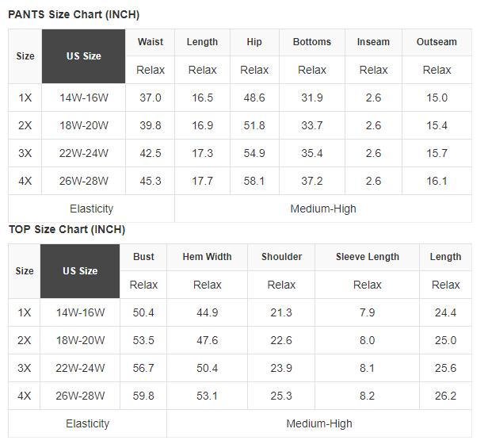Click the Hip column header

pyautogui.click(x=254, y=42)
